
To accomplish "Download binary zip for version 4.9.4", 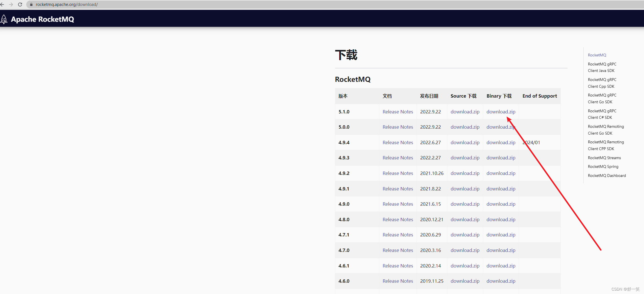I will tap(501, 142).
